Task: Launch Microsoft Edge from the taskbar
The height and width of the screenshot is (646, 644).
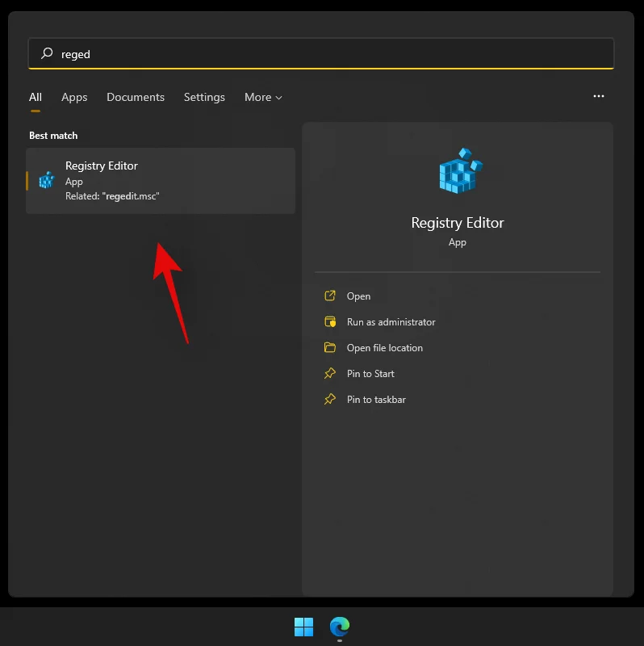Action: point(340,627)
